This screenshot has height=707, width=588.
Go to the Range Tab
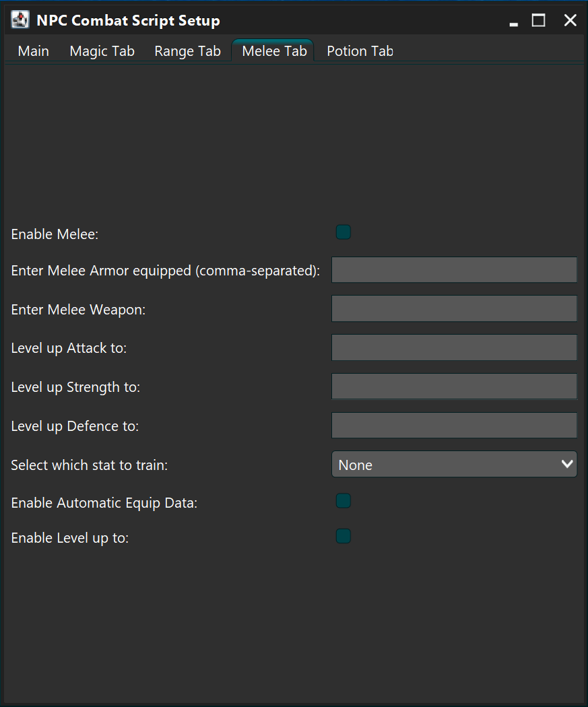(x=188, y=51)
